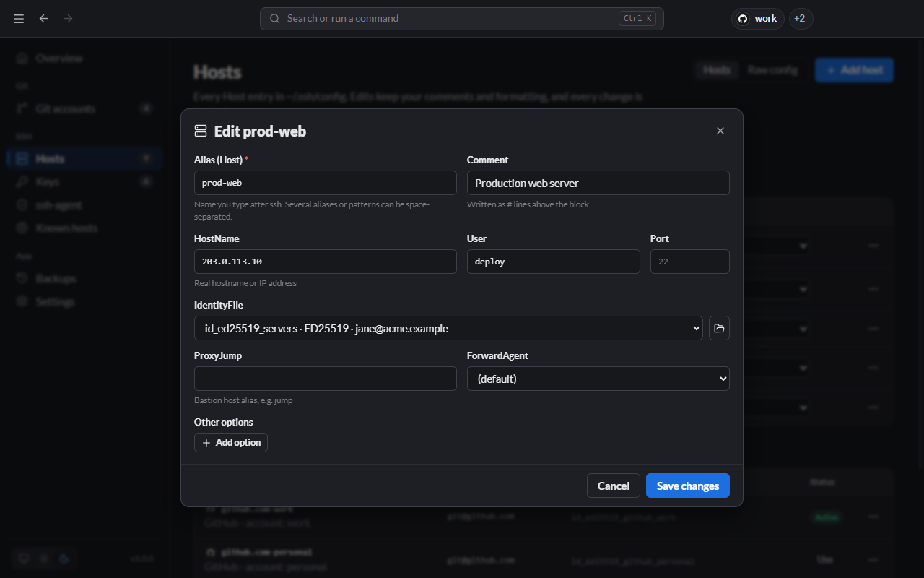Click the HostName field showing 203.0.113.10
This screenshot has width=924, height=578.
[x=326, y=262]
